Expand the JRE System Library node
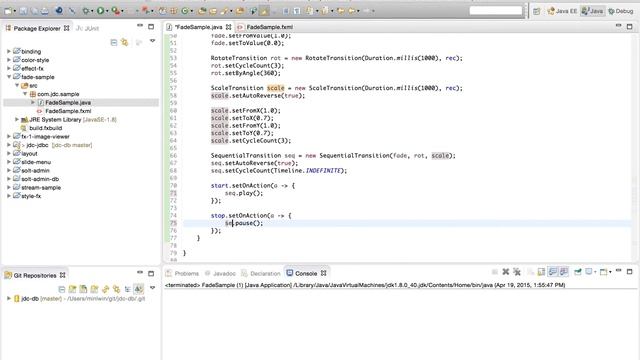The height and width of the screenshot is (360, 640). pyautogui.click(x=17, y=120)
